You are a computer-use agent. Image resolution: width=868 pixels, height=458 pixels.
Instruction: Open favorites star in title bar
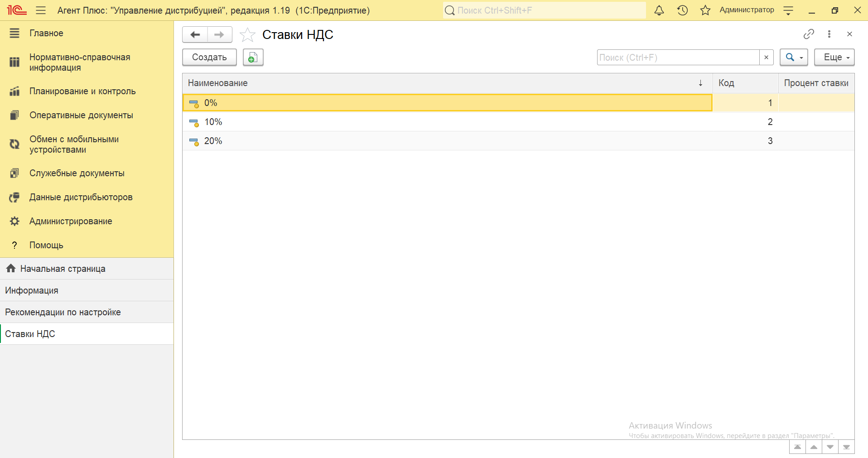[705, 10]
